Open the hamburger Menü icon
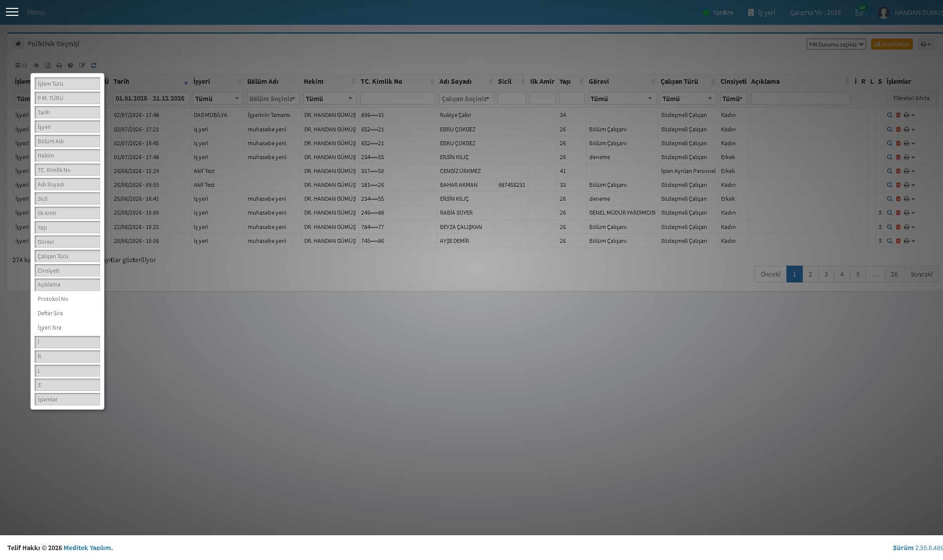This screenshot has width=943, height=560. click(12, 12)
